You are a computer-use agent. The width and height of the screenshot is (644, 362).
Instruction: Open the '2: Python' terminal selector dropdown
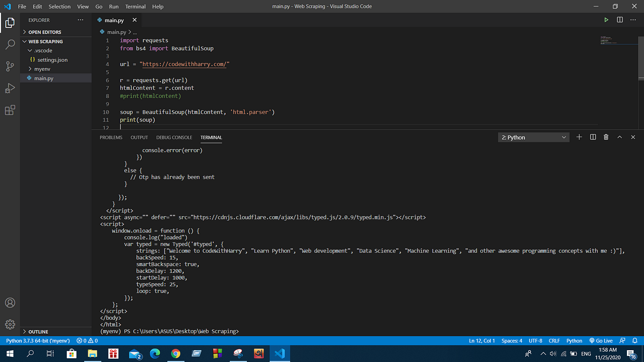[x=533, y=137]
